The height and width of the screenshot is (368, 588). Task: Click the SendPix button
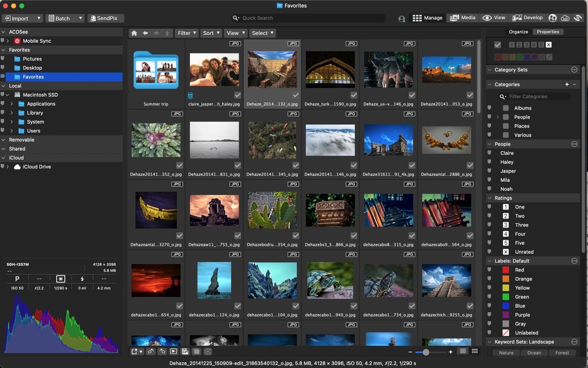[105, 18]
